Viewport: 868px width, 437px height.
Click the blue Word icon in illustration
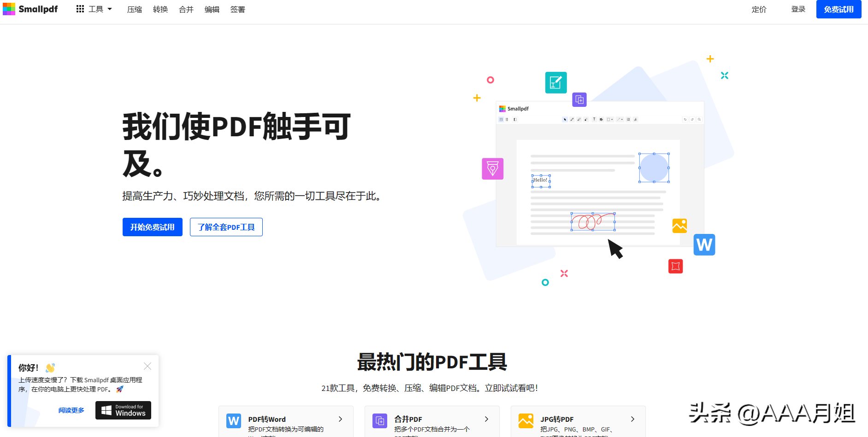704,245
